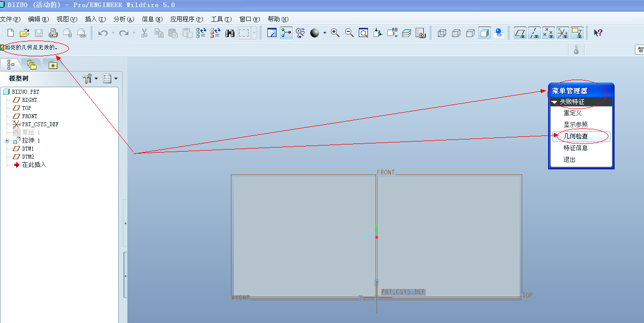Open the 编辑 menu

click(x=39, y=19)
